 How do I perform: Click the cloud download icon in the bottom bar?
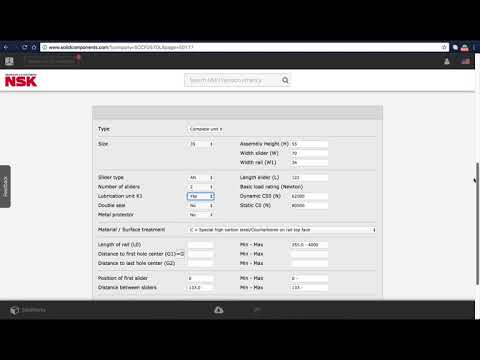(219, 310)
